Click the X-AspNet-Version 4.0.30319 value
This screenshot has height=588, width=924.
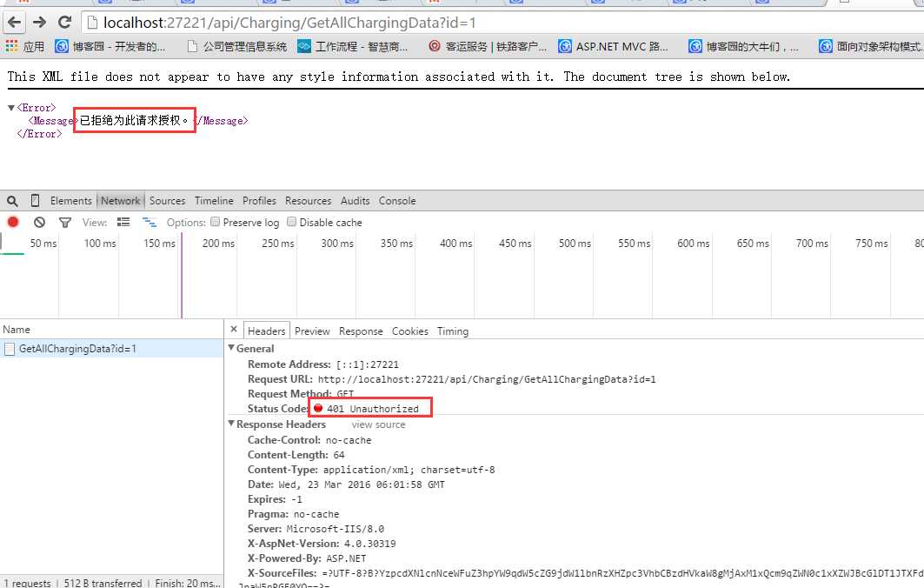tap(370, 544)
